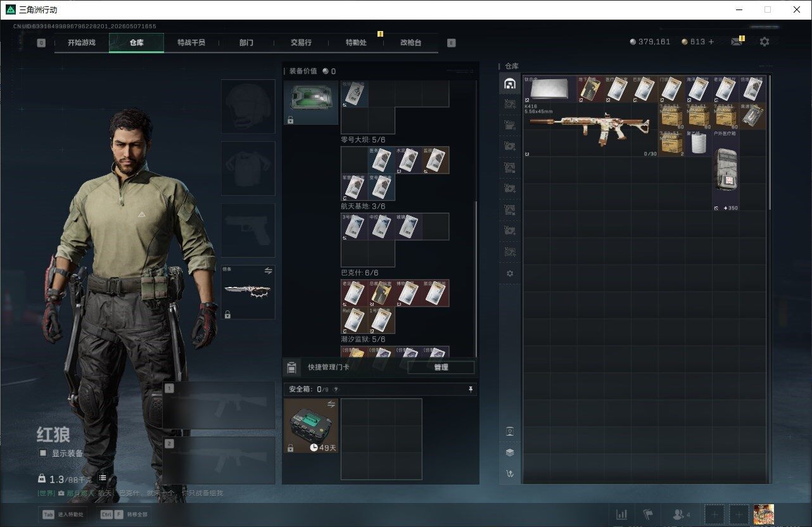Screen dimensions: 812x527
Task: Select the white 聚乙烯 roll item
Action: point(699,143)
